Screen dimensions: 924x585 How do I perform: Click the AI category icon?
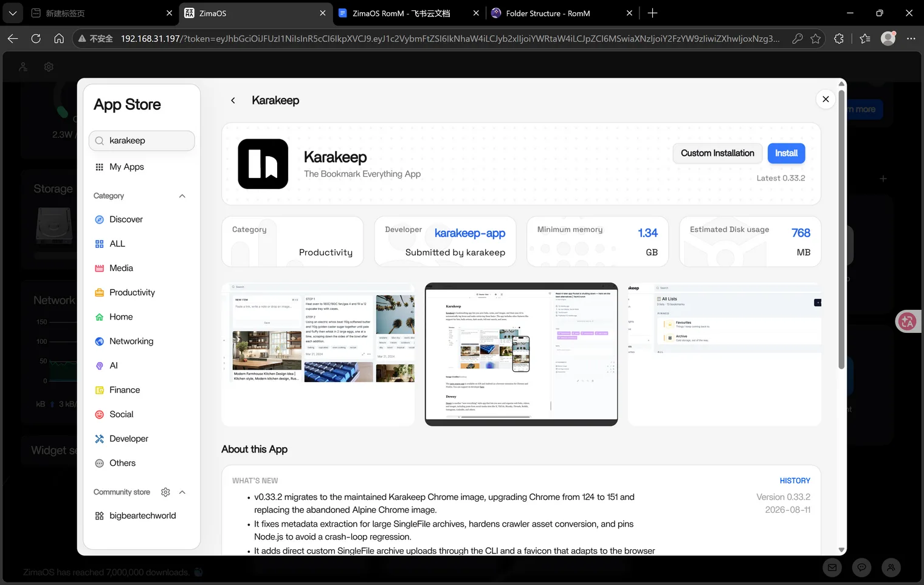pos(100,366)
